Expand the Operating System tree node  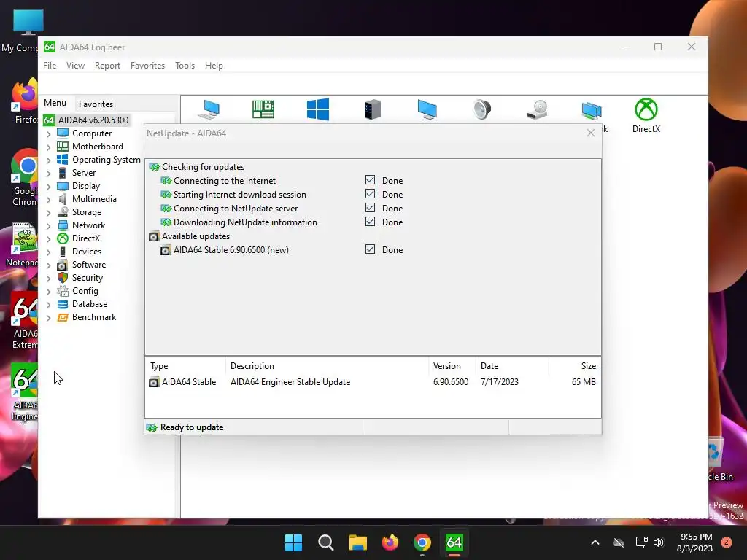[x=49, y=160]
